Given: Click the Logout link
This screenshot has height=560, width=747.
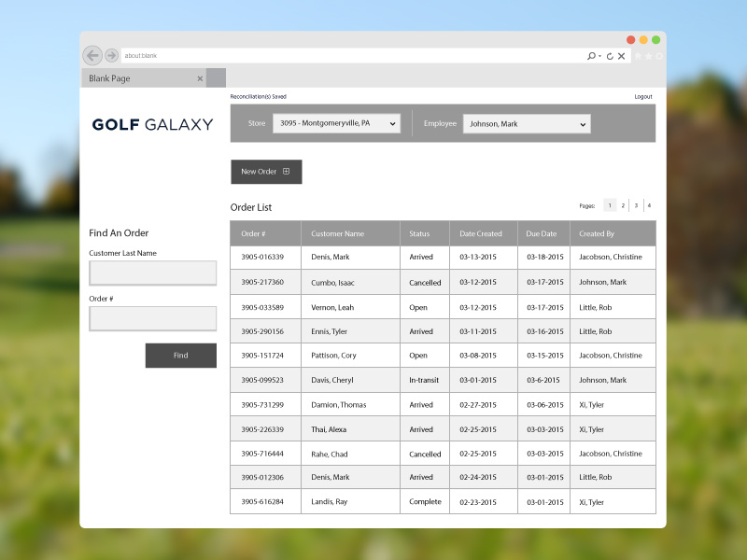Looking at the screenshot, I should pos(642,96).
